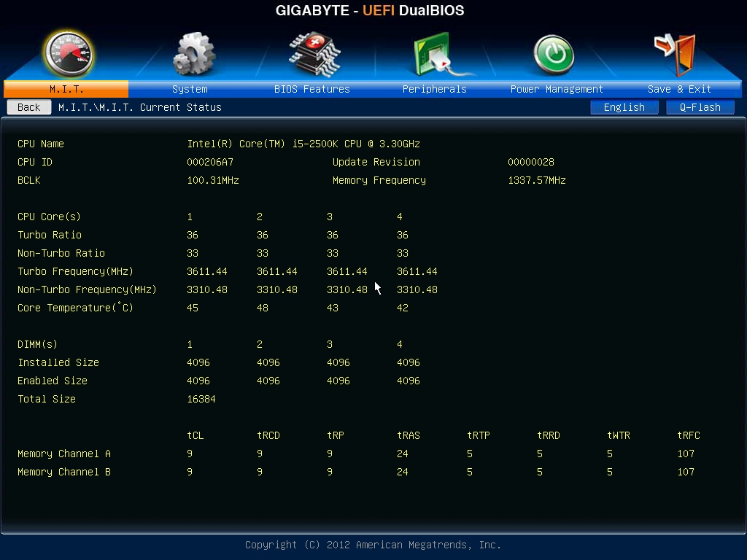Click the Core Temperature(°C) row label
The height and width of the screenshot is (560, 747).
tap(75, 308)
